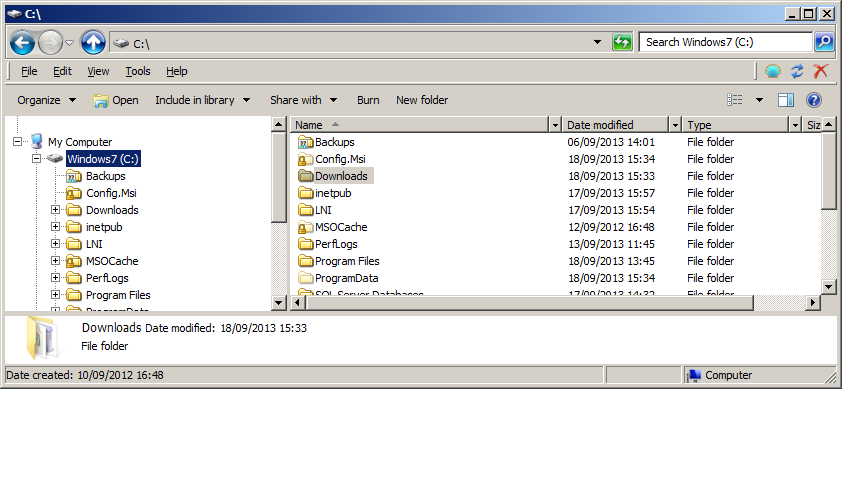Viewport: 842px width, 480px height.
Task: Click the greyed Forward arrow button
Action: pyautogui.click(x=50, y=42)
